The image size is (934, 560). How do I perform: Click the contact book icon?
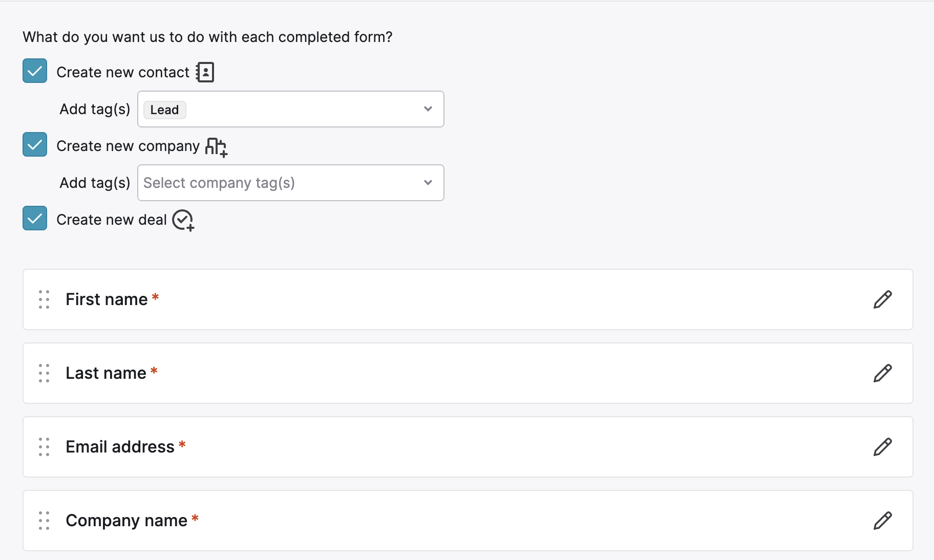(x=205, y=72)
